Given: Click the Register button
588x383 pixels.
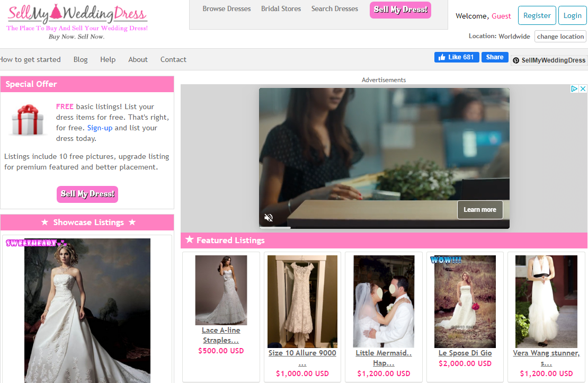Looking at the screenshot, I should tap(537, 15).
